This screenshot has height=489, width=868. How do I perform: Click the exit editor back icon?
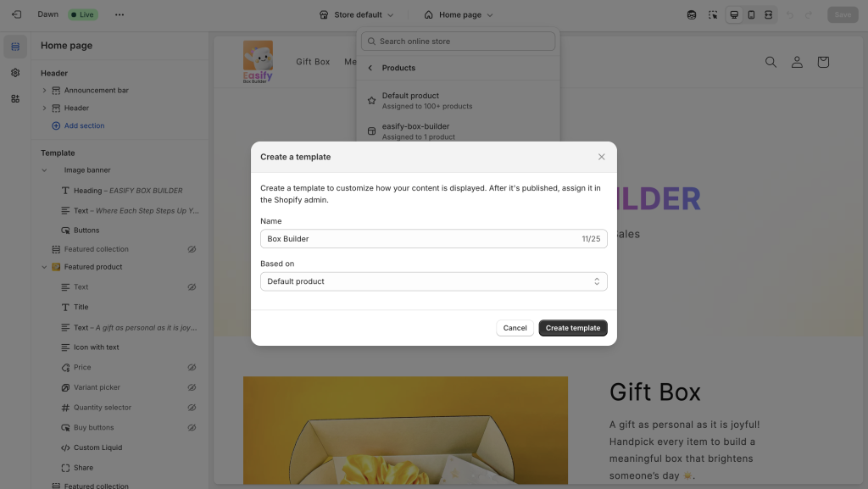coord(17,14)
